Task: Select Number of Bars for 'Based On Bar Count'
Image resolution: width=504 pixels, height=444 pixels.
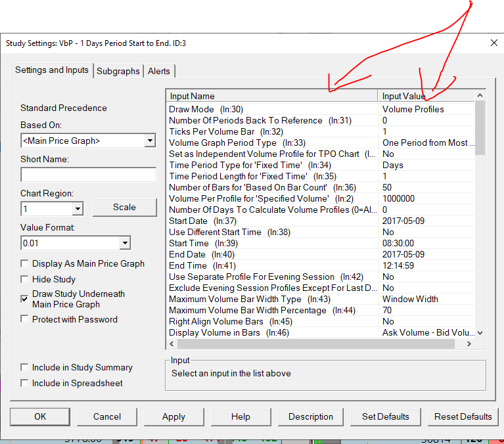Action: [x=321, y=187]
